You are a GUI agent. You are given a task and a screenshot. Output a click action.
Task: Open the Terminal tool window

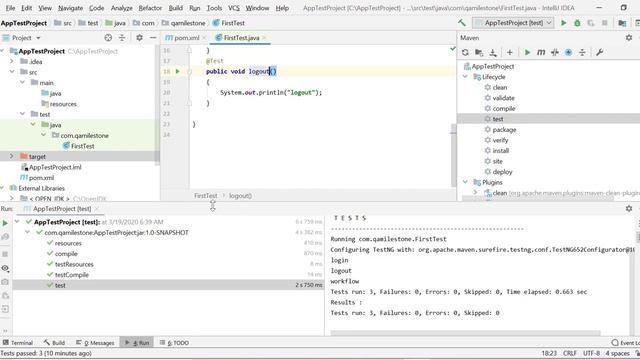[17, 342]
